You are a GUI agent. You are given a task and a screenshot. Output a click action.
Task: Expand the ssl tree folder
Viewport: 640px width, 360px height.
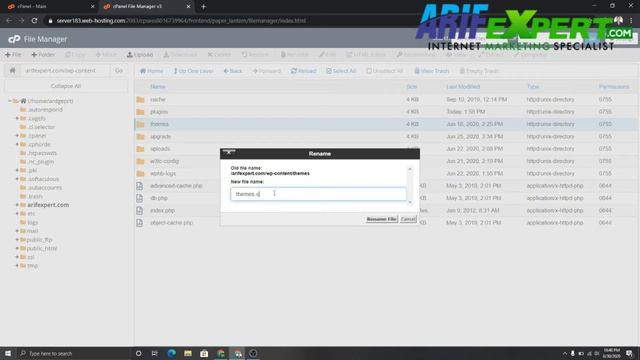(x=17, y=257)
